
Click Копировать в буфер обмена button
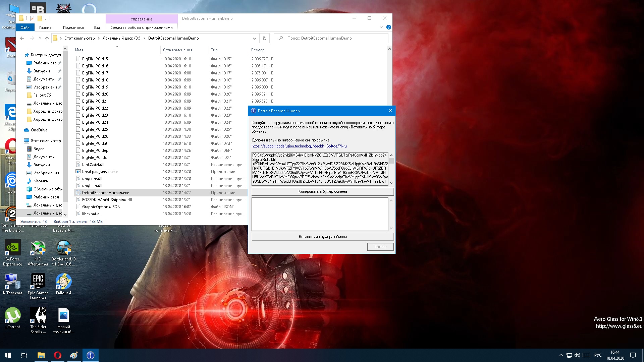322,191
